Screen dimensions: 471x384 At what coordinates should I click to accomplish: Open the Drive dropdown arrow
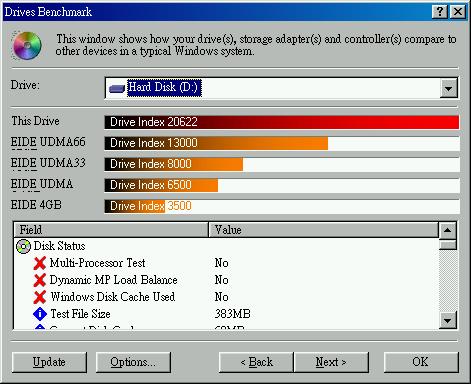pos(448,88)
